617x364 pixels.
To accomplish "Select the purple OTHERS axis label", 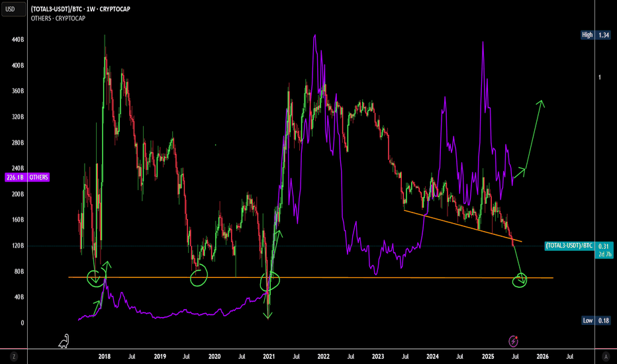I will coord(38,177).
